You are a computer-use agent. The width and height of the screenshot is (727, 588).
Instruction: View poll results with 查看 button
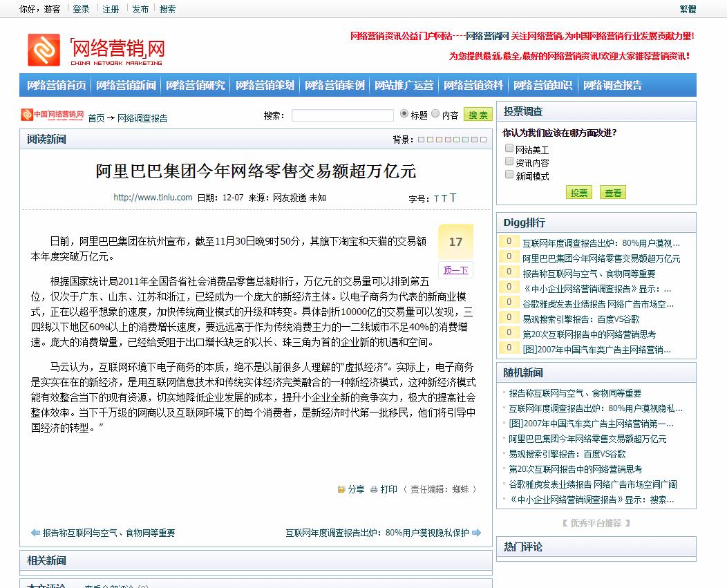pyautogui.click(x=613, y=193)
